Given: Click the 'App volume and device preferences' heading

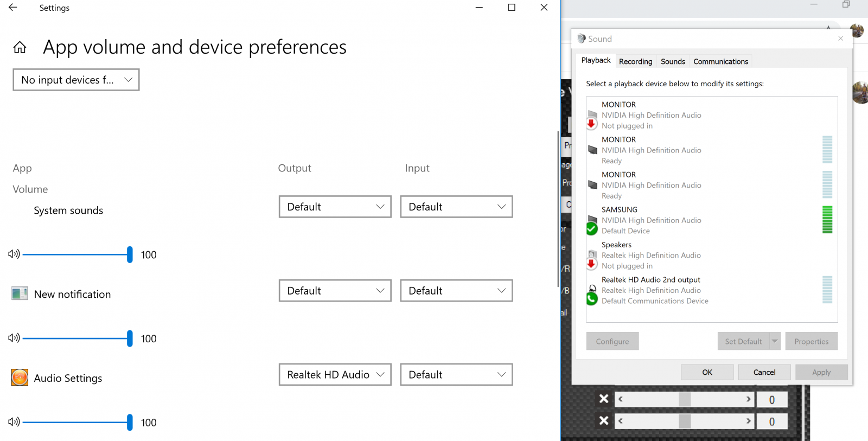Looking at the screenshot, I should 195,48.
